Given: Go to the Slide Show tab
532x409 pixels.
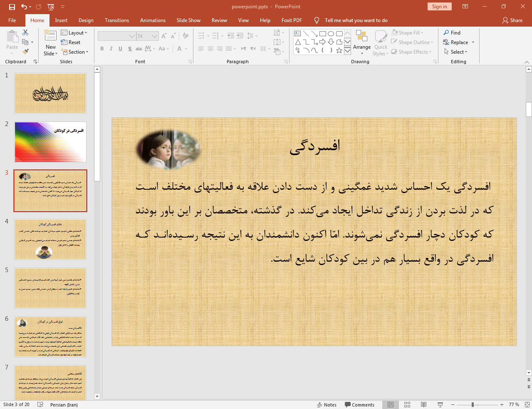Looking at the screenshot, I should click(188, 20).
